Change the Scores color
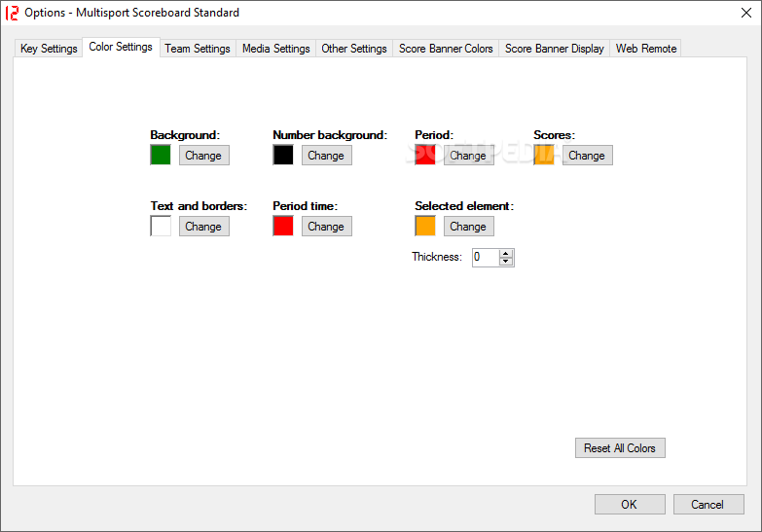 pyautogui.click(x=588, y=156)
